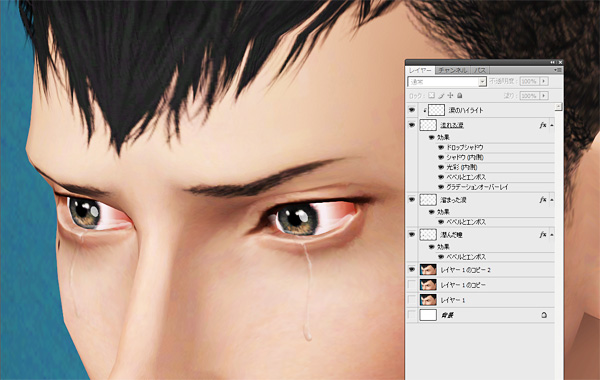The width and height of the screenshot is (600, 380).
Task: Click the fx icon on 流れる涙 layer
Action: pos(543,125)
